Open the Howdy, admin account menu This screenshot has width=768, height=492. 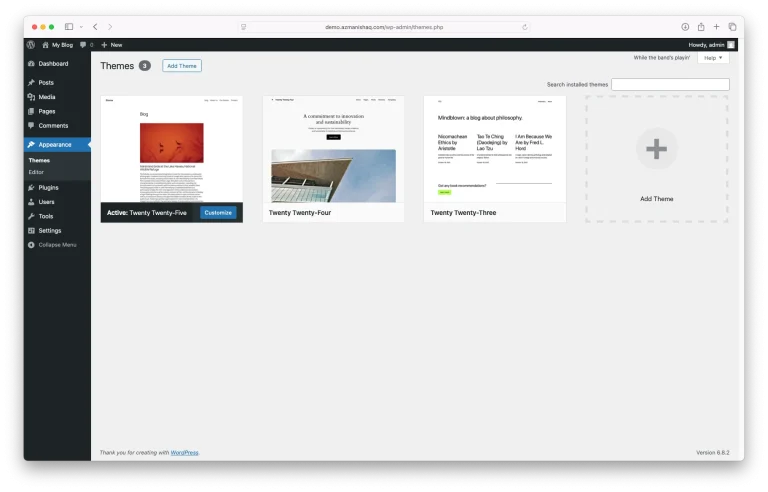pos(711,45)
